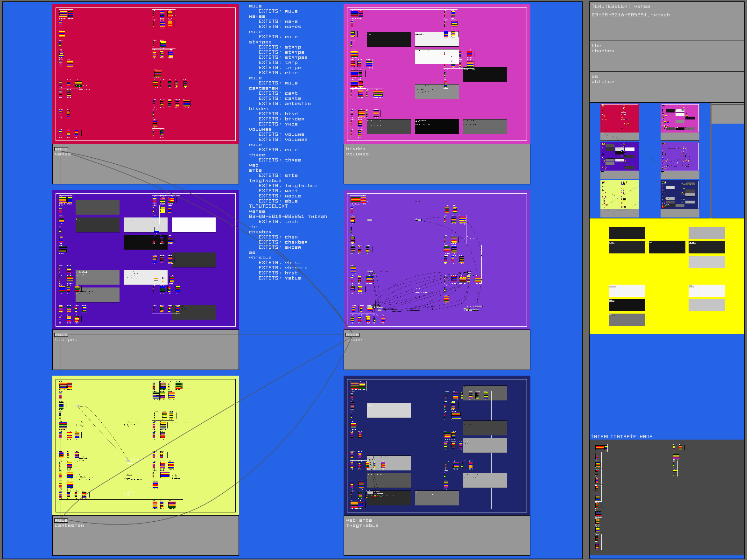Click the date entry 03-09-2018-205251 in right panel
Screen dimensions: 747x560
point(630,15)
